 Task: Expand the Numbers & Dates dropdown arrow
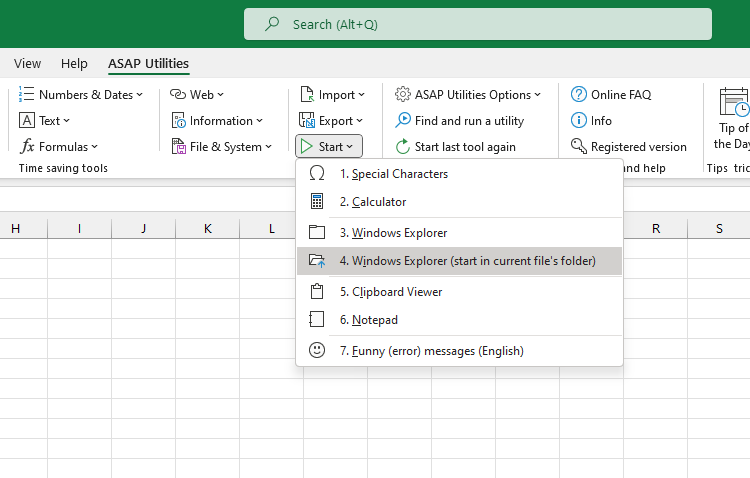[x=139, y=95]
